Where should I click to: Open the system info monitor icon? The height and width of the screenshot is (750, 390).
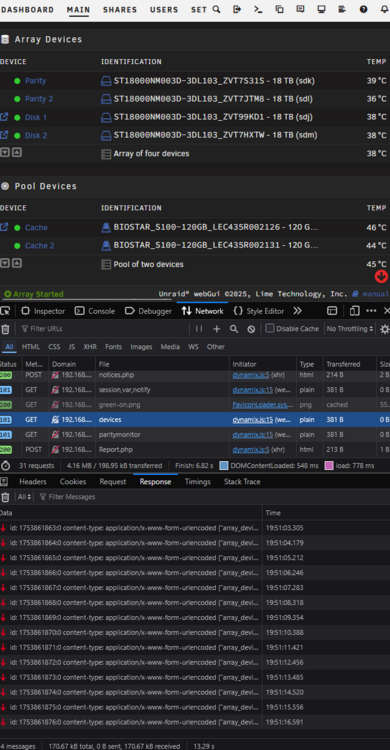[x=321, y=9]
